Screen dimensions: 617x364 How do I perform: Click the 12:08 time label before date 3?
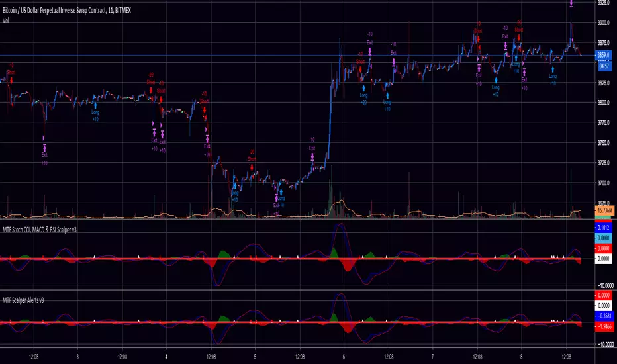tap(34, 357)
